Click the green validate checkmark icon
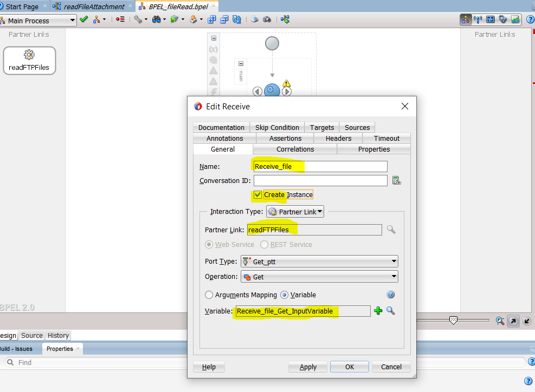Viewport: 535px width, 392px height. (x=83, y=19)
